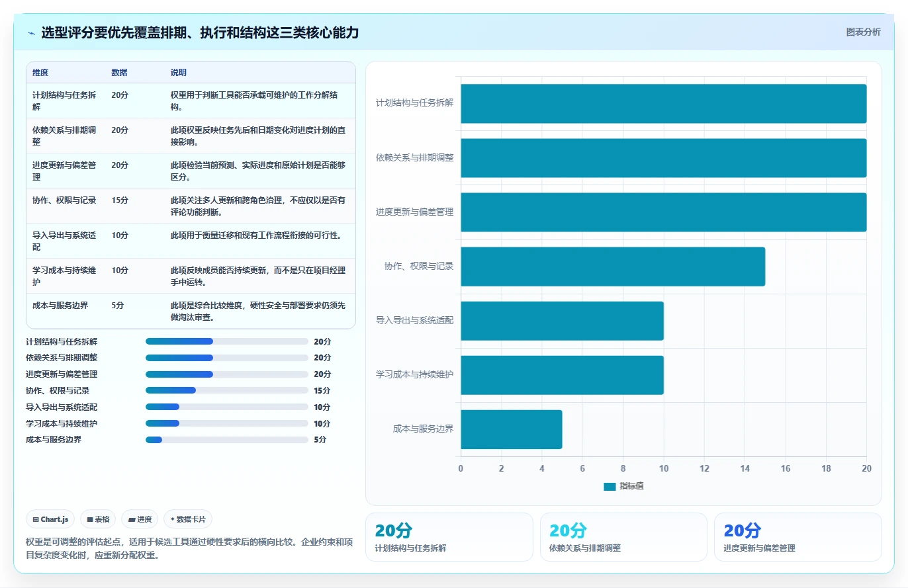This screenshot has width=908, height=588.
Task: Open the 进度更新与偏差管理 data card
Action: [798, 537]
